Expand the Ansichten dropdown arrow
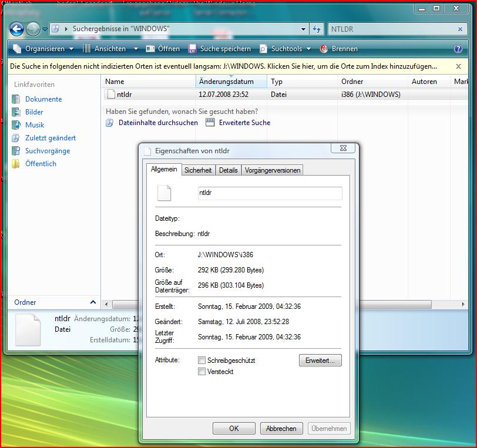Viewport: 477px width, 448px height. point(136,49)
